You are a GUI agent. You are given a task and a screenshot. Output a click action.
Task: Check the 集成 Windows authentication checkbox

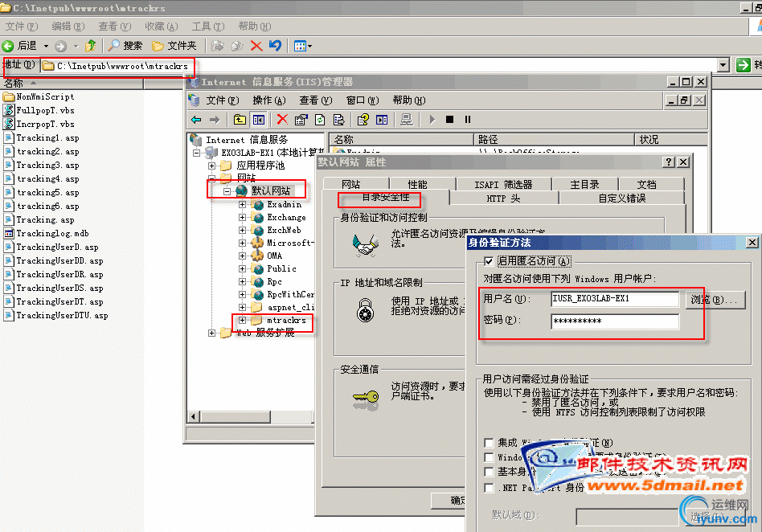489,443
